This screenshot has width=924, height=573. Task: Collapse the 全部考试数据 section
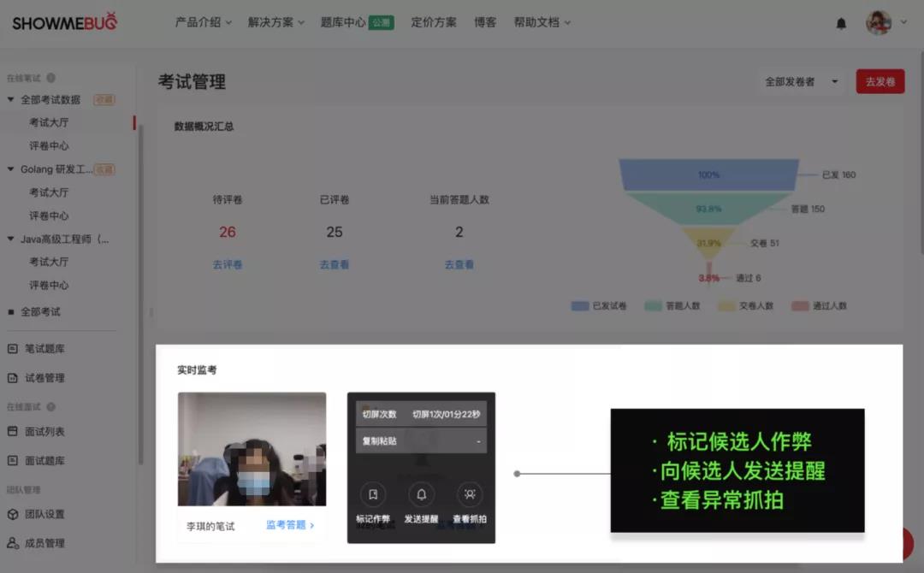click(x=10, y=99)
